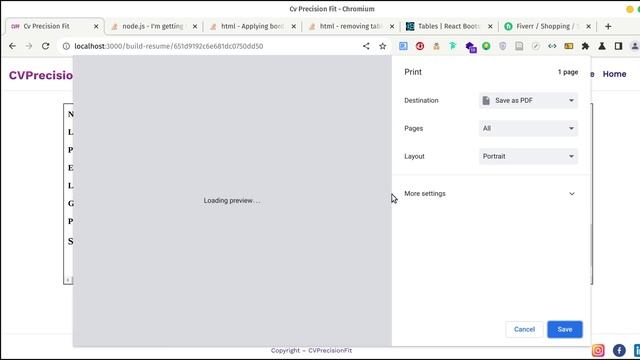Switch to html - Applying border tab
Image resolution: width=640 pixels, height=360 pixels.
click(253, 26)
